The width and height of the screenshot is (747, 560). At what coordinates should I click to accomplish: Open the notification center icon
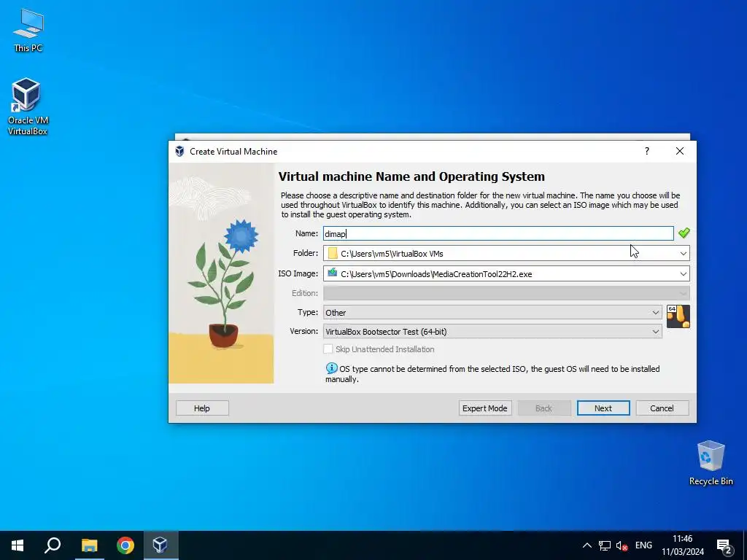[724, 545]
